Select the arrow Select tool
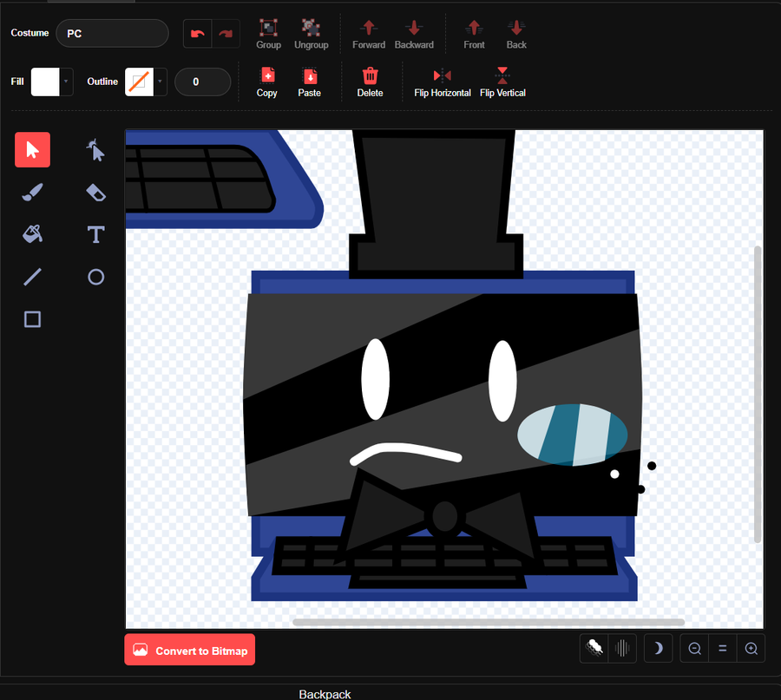 click(32, 150)
